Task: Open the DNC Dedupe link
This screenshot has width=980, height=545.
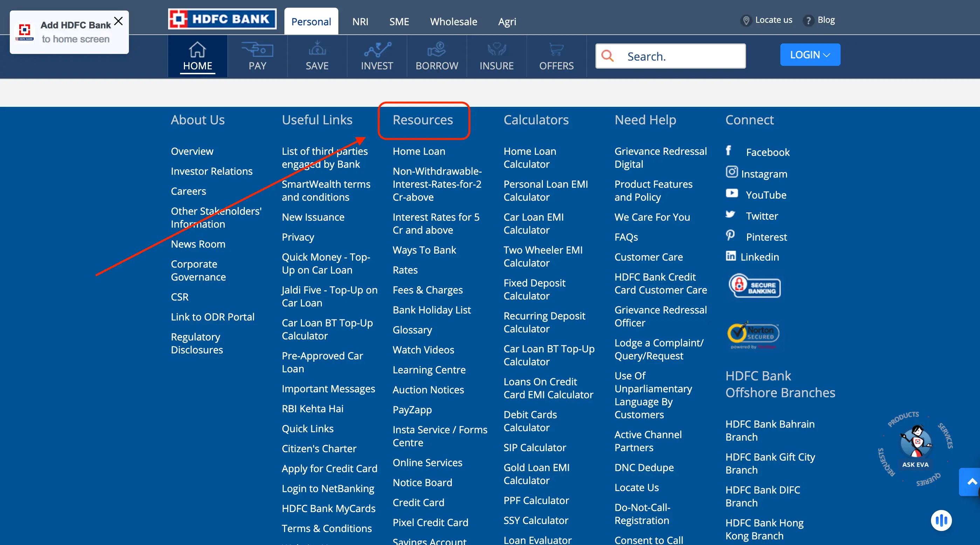Action: coord(644,467)
